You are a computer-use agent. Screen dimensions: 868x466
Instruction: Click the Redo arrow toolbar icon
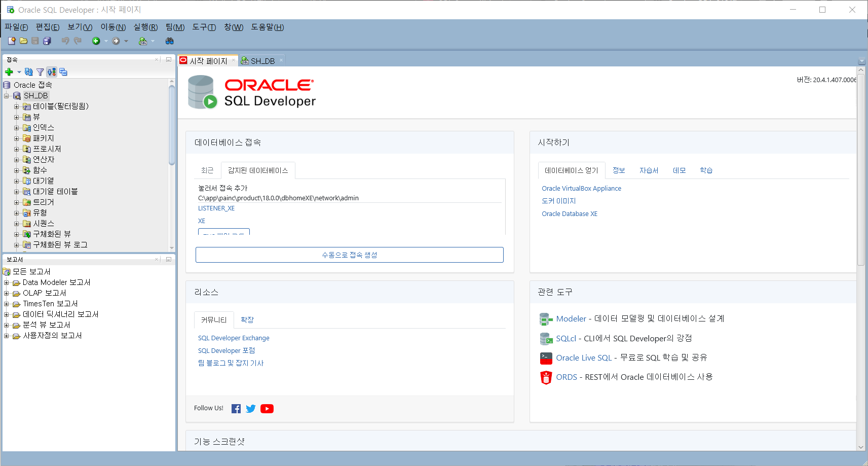pyautogui.click(x=78, y=41)
